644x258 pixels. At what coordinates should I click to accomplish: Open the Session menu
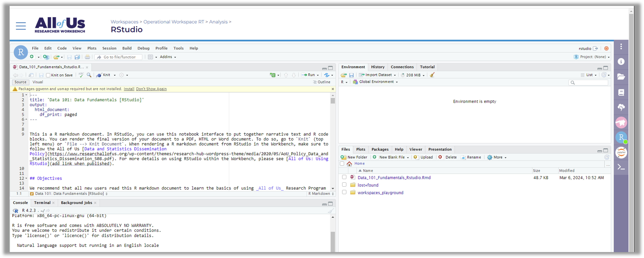point(109,48)
